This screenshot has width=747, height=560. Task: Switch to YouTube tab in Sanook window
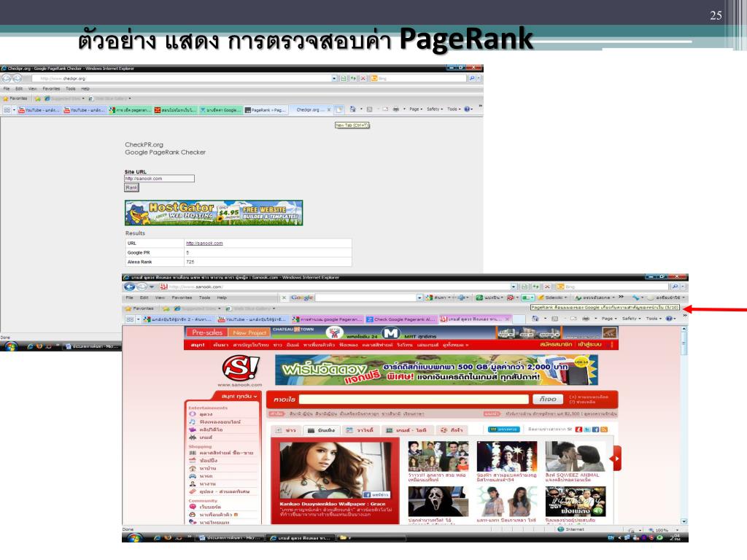252,319
